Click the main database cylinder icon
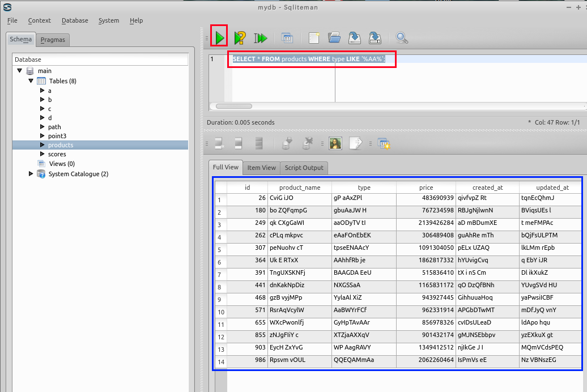The image size is (587, 392). coord(31,71)
